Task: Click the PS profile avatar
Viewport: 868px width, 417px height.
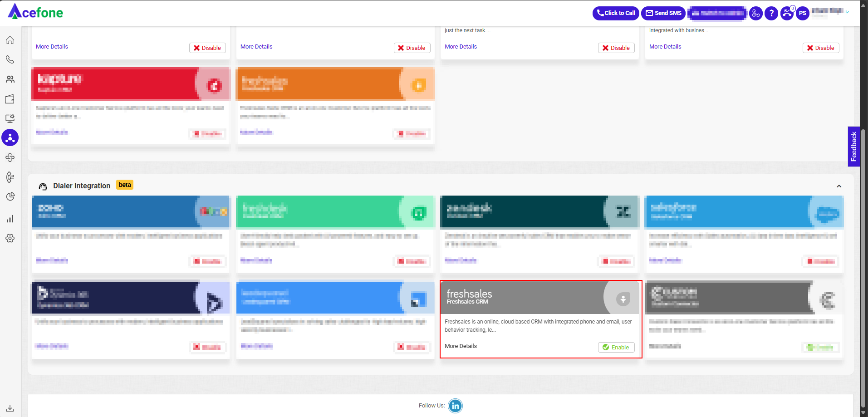Action: pos(803,13)
